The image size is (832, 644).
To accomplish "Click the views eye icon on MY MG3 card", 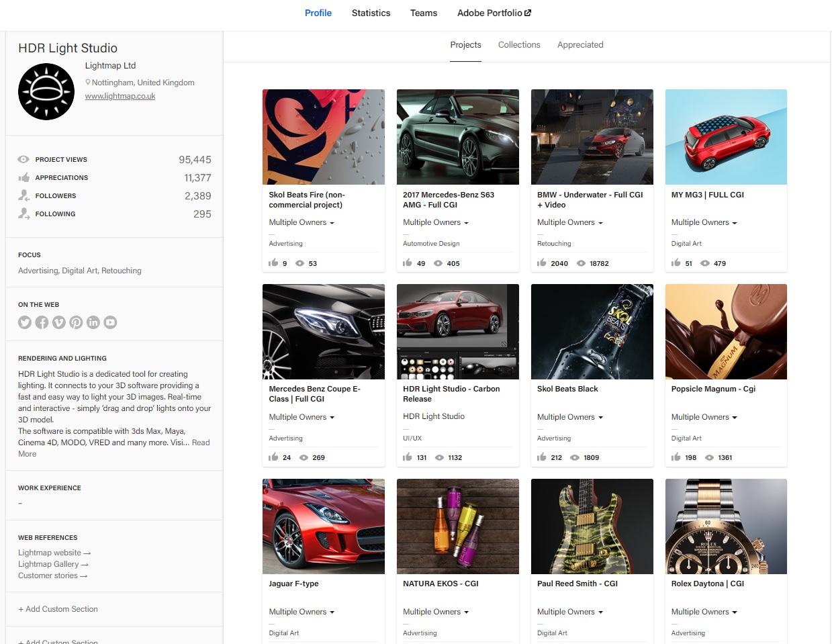I will pyautogui.click(x=705, y=263).
